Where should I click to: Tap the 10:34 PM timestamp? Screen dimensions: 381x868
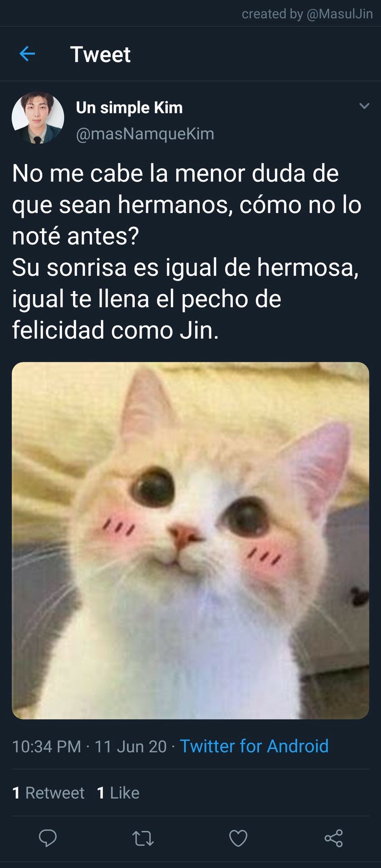(x=47, y=746)
